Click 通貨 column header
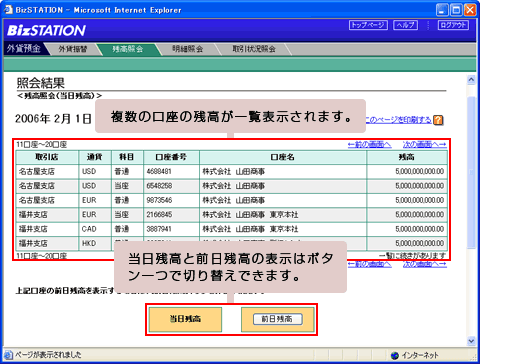Screen dimensions: 530x364 [x=95, y=157]
